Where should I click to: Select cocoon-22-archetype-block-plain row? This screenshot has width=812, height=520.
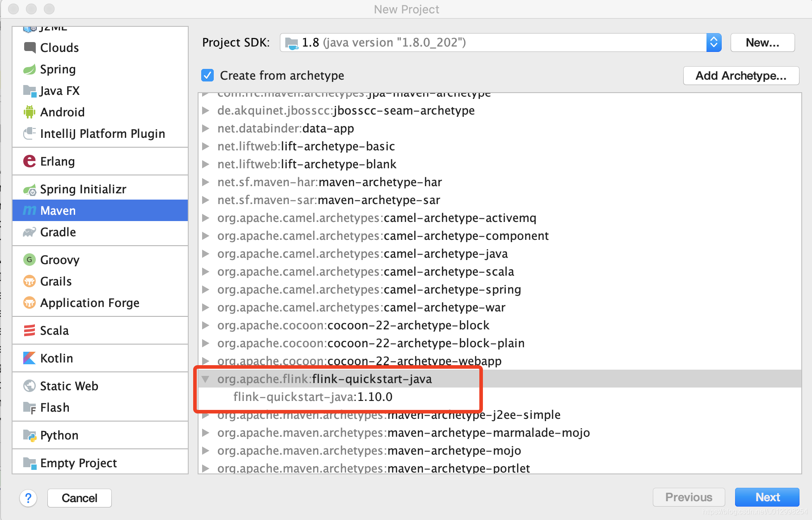click(x=500, y=343)
